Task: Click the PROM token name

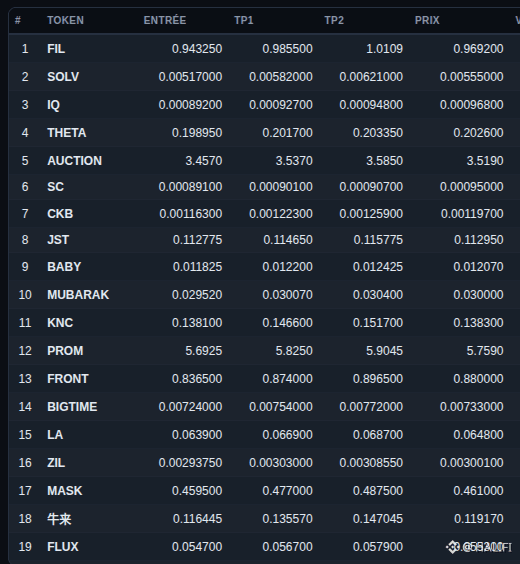Action: point(65,351)
